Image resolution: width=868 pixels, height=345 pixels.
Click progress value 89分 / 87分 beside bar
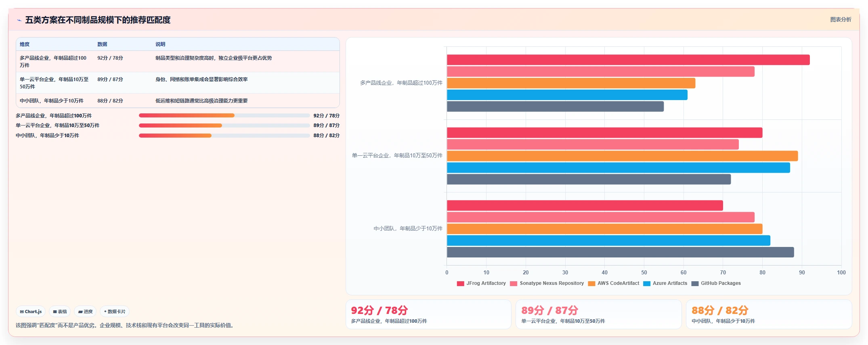click(326, 125)
